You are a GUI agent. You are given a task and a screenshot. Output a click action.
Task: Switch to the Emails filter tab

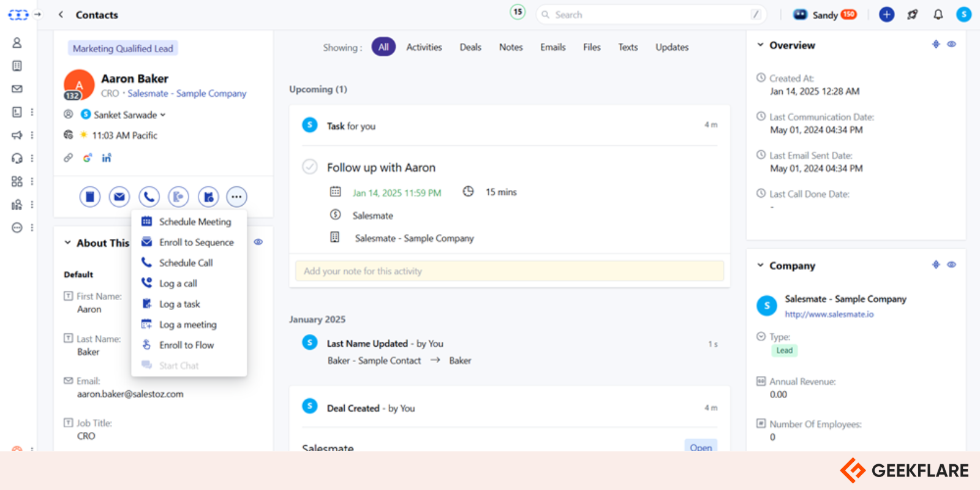(553, 47)
